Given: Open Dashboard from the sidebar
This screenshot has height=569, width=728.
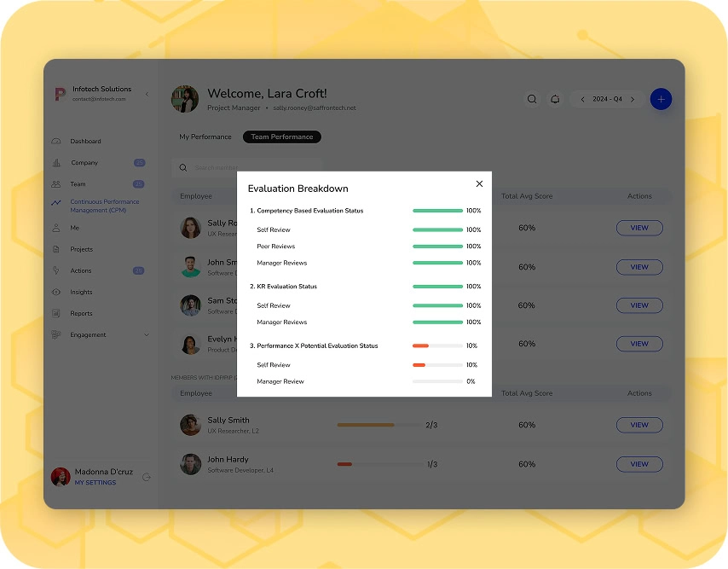Looking at the screenshot, I should pyautogui.click(x=85, y=142).
